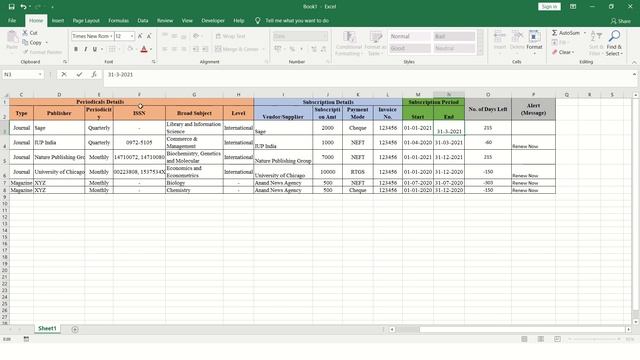Open the Font settings dialog launcher

point(153,62)
